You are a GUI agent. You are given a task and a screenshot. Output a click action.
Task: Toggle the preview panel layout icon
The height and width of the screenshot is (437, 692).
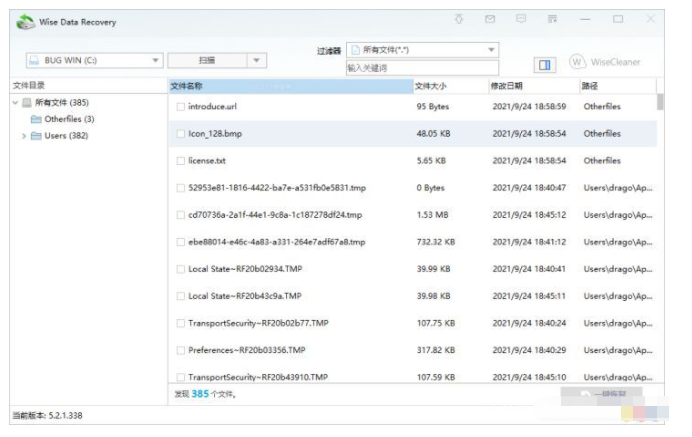(545, 64)
